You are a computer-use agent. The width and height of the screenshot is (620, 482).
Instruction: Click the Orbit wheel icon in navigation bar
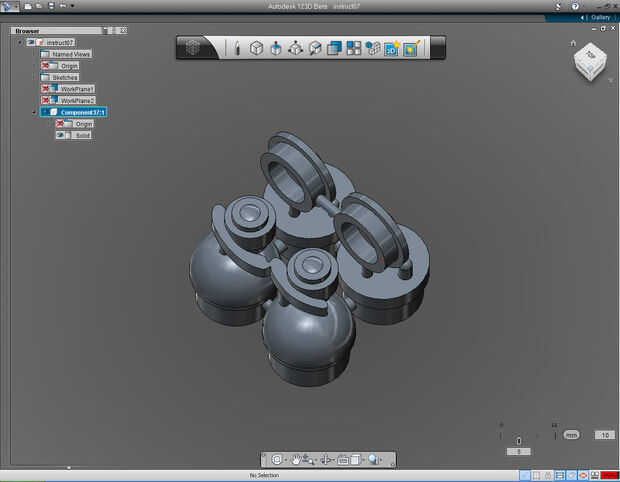(277, 460)
